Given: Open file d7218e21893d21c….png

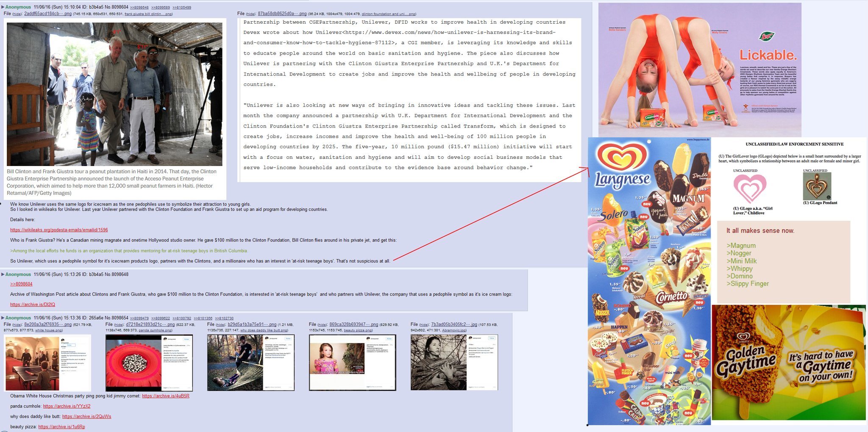Looking at the screenshot, I should [150, 324].
